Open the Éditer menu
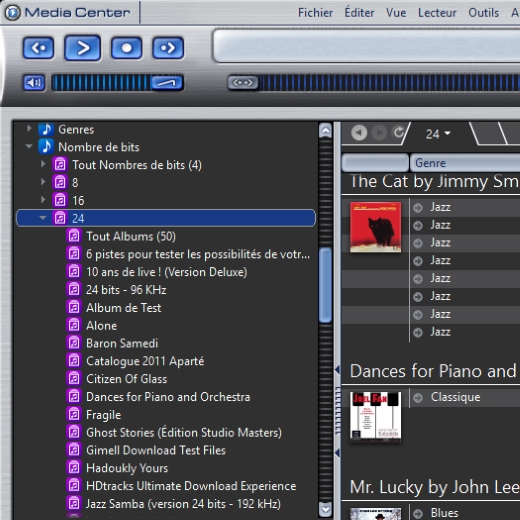The height and width of the screenshot is (520, 520). tap(359, 13)
